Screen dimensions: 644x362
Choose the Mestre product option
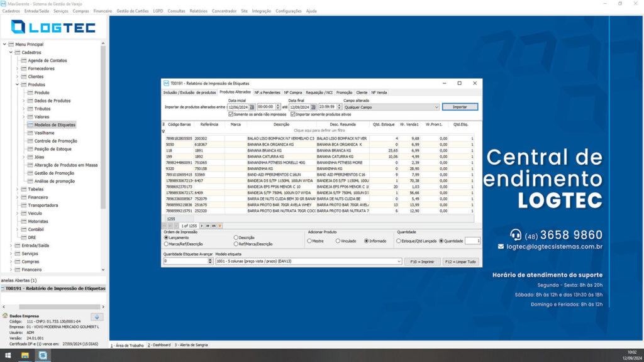pos(309,241)
